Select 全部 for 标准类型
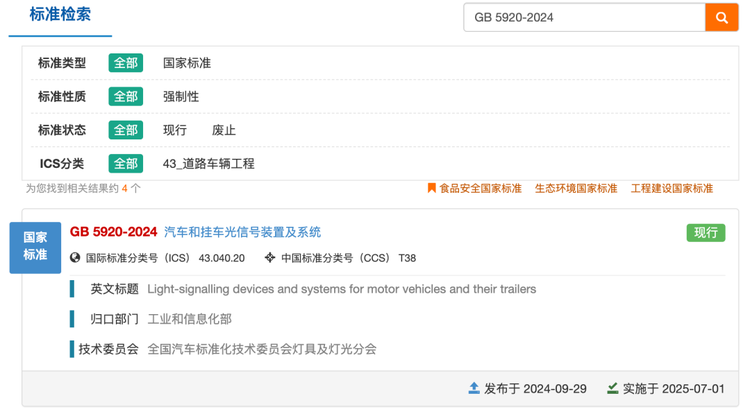Screen dimensions: 750x414 (126, 63)
